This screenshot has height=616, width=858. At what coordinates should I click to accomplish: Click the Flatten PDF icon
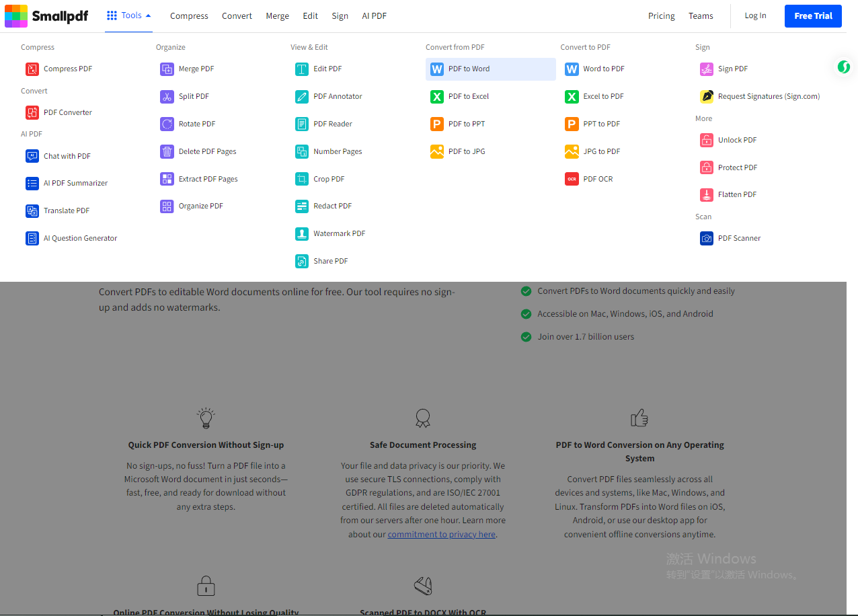(x=707, y=195)
